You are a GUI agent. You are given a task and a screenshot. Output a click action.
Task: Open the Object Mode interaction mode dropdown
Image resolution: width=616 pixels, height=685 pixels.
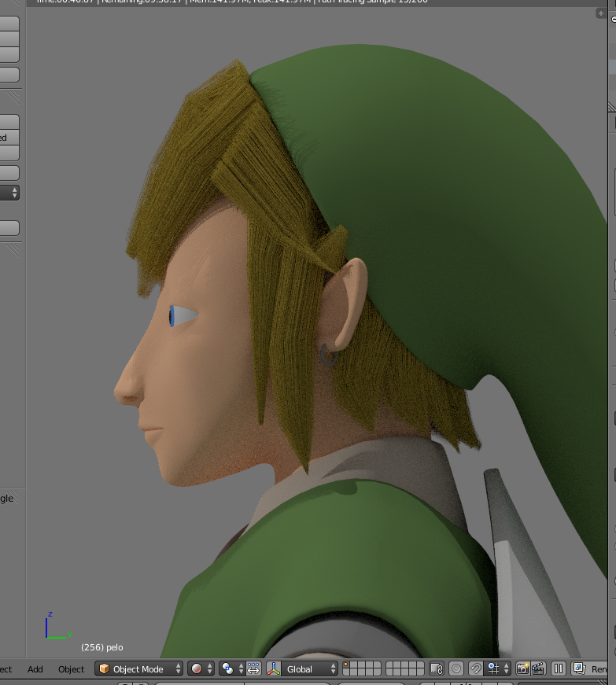pyautogui.click(x=139, y=668)
